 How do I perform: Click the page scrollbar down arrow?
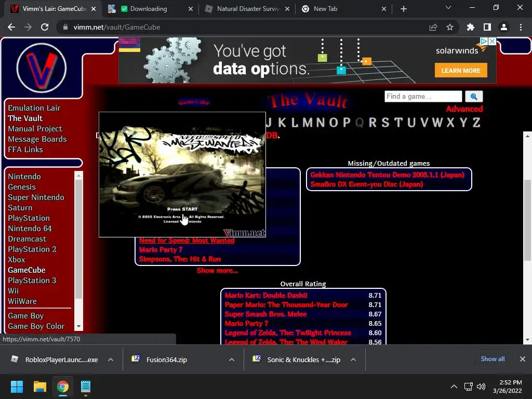pyautogui.click(x=528, y=340)
